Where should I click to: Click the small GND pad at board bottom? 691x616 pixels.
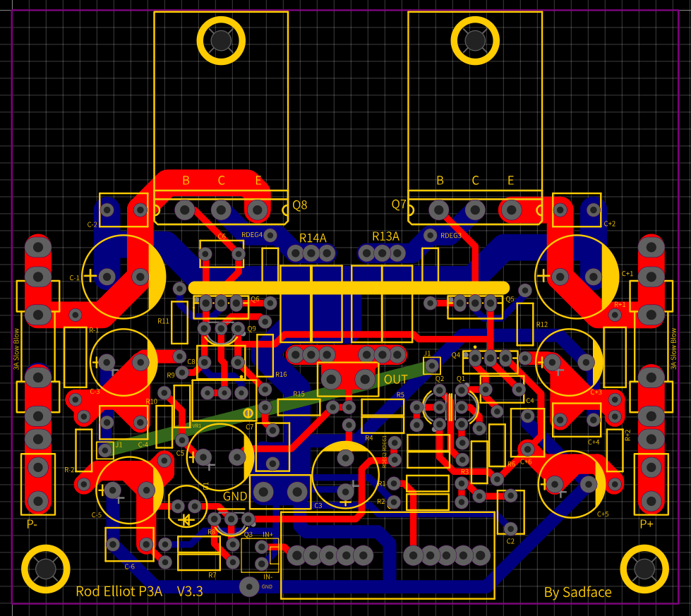tap(249, 586)
